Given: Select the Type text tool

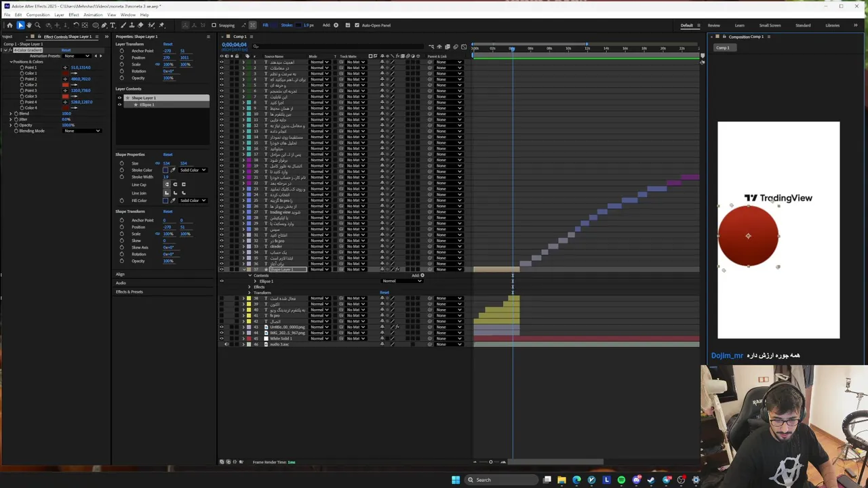Looking at the screenshot, I should tap(113, 25).
